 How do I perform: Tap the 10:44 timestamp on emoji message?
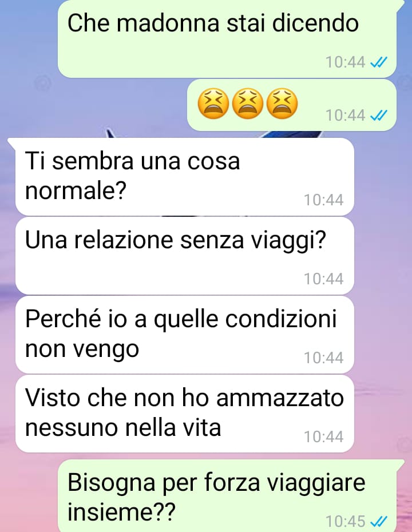346,116
